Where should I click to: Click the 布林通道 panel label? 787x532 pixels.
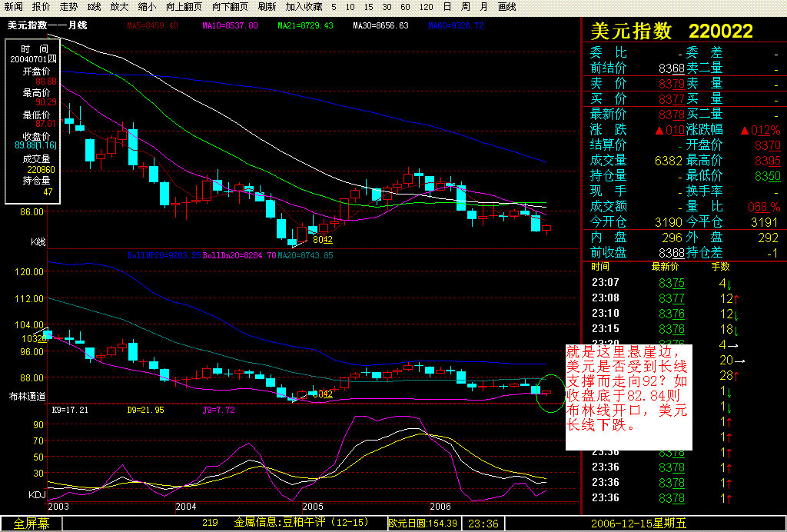click(x=27, y=397)
